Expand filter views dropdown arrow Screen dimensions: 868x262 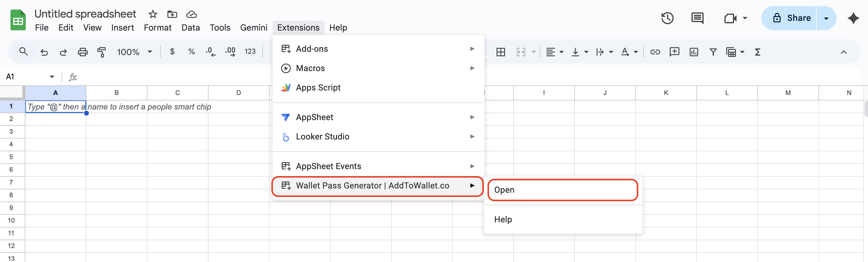(742, 52)
